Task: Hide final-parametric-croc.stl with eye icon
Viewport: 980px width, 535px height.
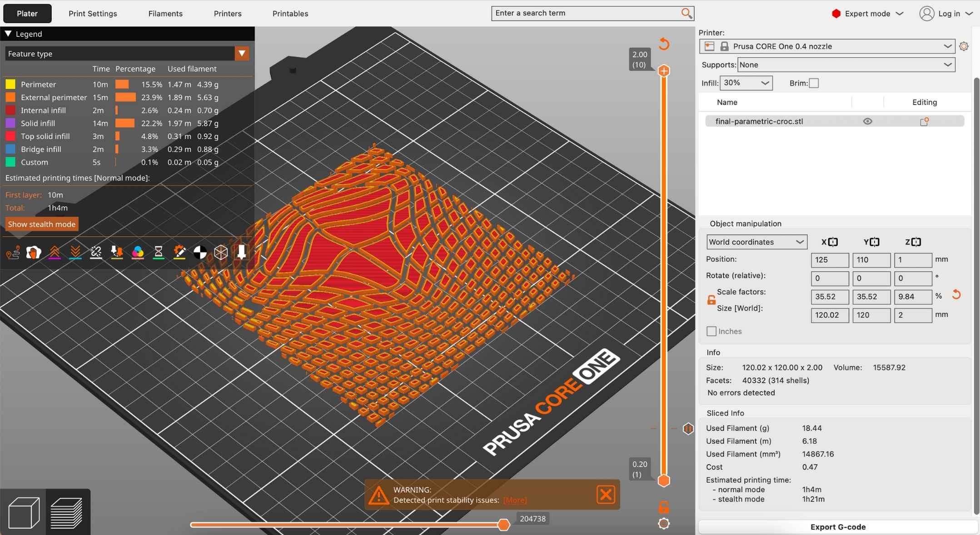Action: point(867,121)
